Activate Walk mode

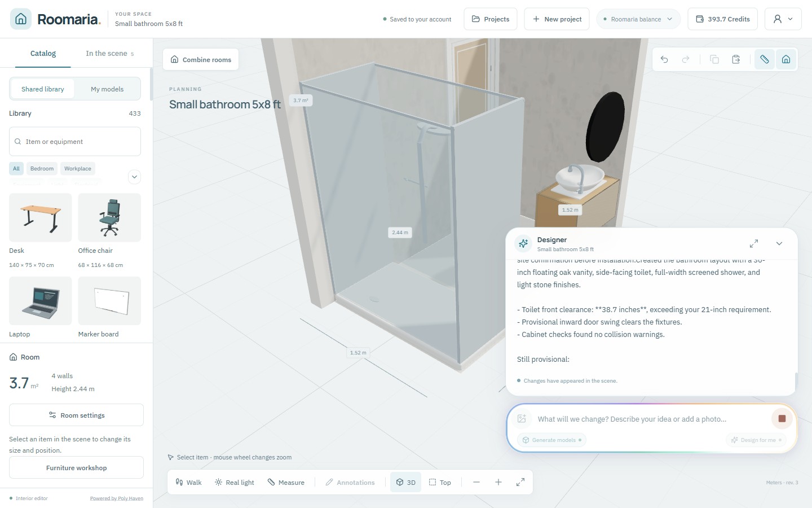click(188, 482)
